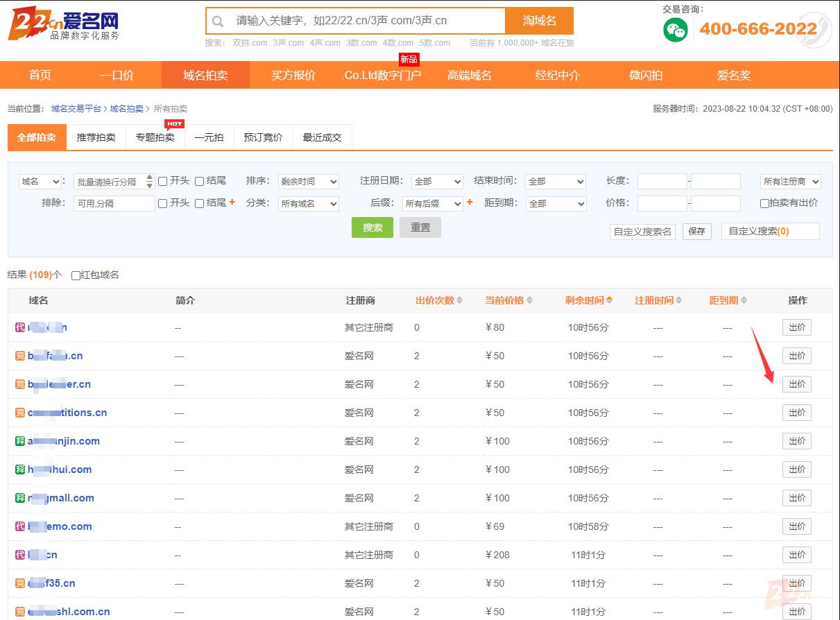This screenshot has height=620, width=840.
Task: Sort by 剩余时间 column arrow
Action: 610,300
